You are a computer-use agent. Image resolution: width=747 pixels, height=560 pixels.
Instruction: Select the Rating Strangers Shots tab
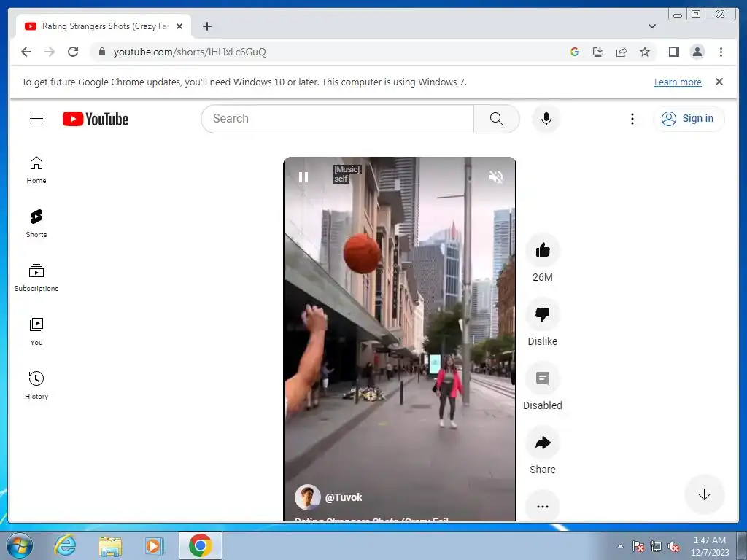[104, 26]
